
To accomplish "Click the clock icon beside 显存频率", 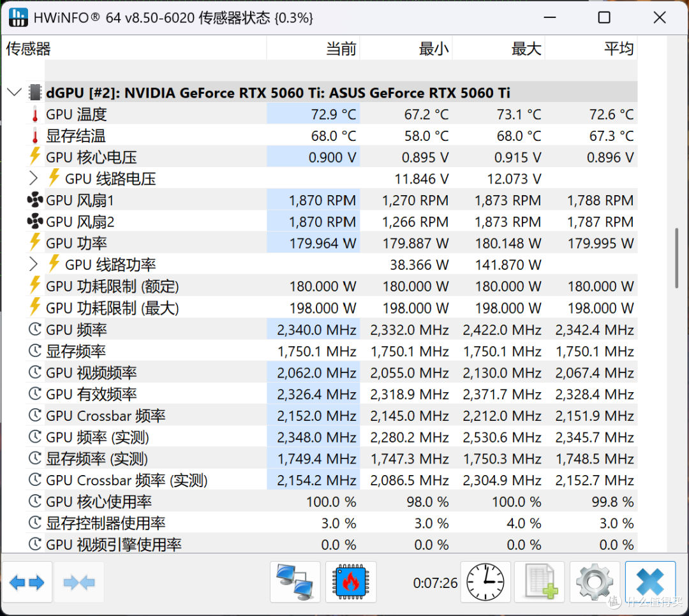I will (x=35, y=351).
